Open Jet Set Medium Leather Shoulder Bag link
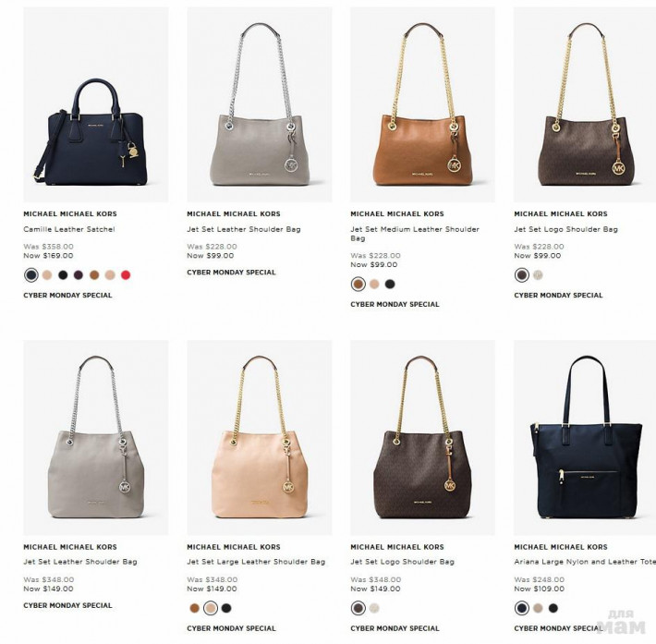Viewport: 656px width, 644px height. pos(415,234)
